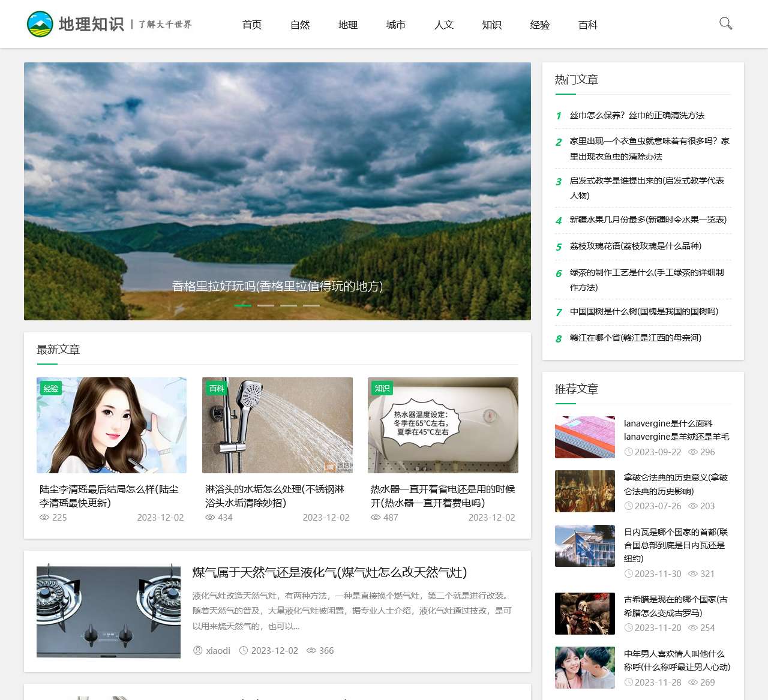
Task: Open the water heater article thumbnail
Action: pos(443,425)
